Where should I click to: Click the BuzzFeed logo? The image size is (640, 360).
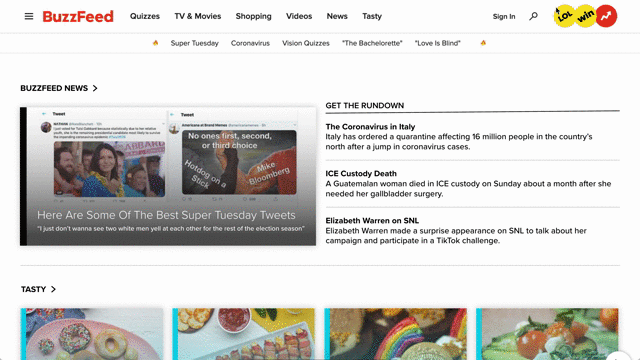tap(78, 16)
